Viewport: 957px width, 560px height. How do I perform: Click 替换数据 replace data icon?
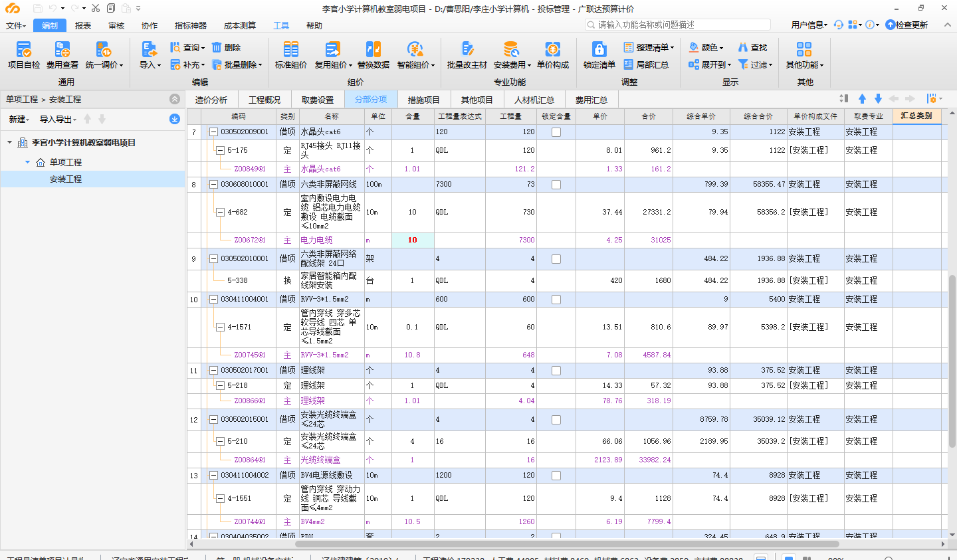point(373,49)
